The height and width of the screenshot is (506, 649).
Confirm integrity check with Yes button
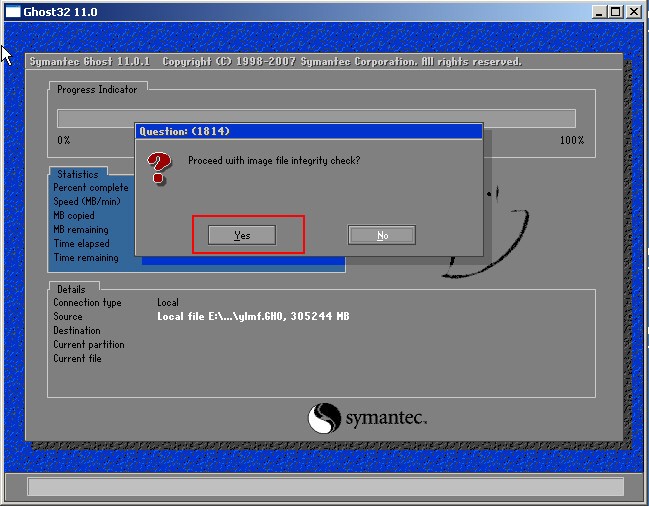[x=242, y=235]
